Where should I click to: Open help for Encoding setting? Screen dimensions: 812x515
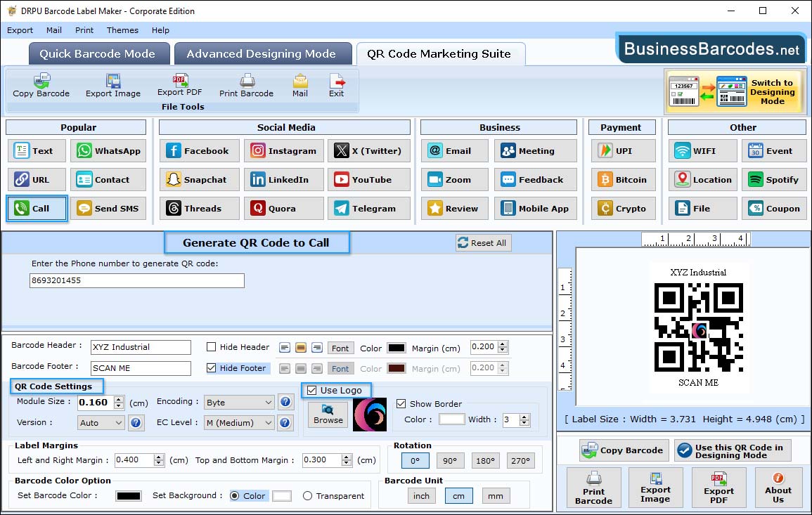285,402
